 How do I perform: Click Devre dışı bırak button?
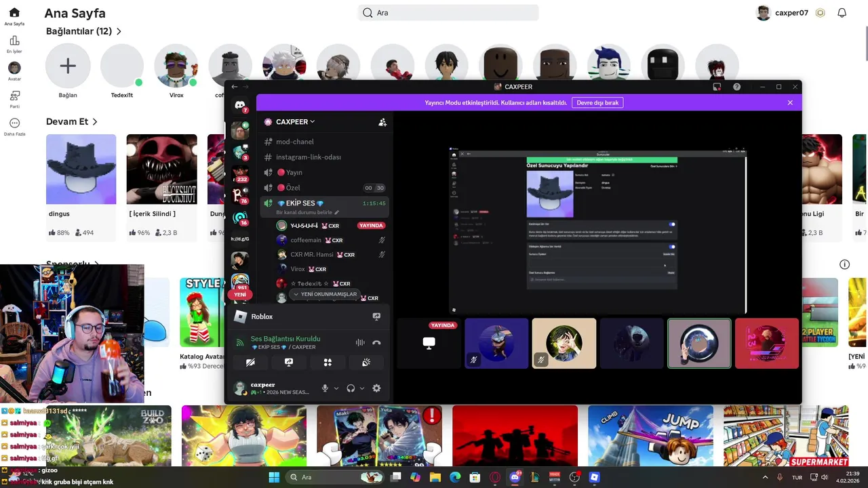(597, 103)
